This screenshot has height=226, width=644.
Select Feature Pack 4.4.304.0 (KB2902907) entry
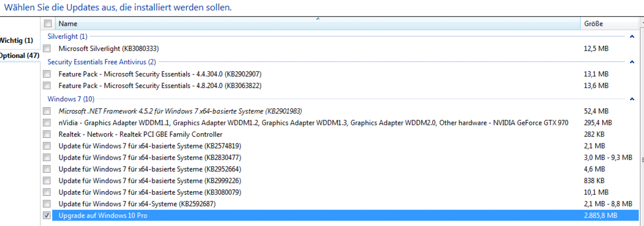(160, 74)
